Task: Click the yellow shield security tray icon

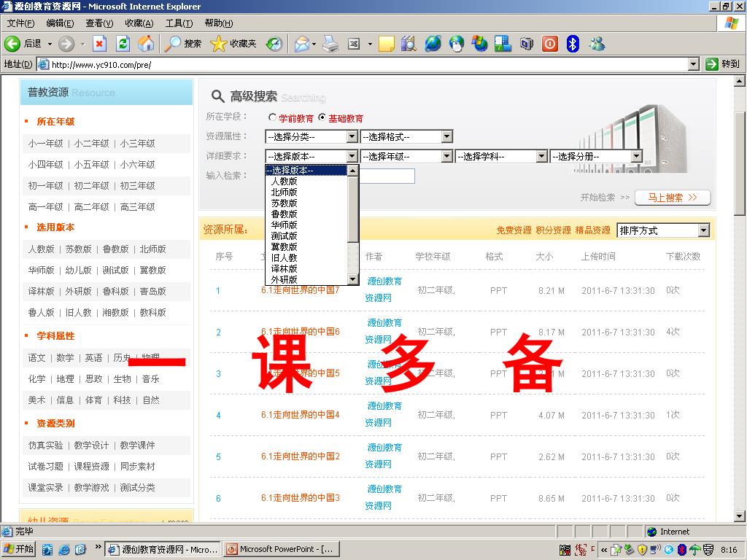Action: 642,550
